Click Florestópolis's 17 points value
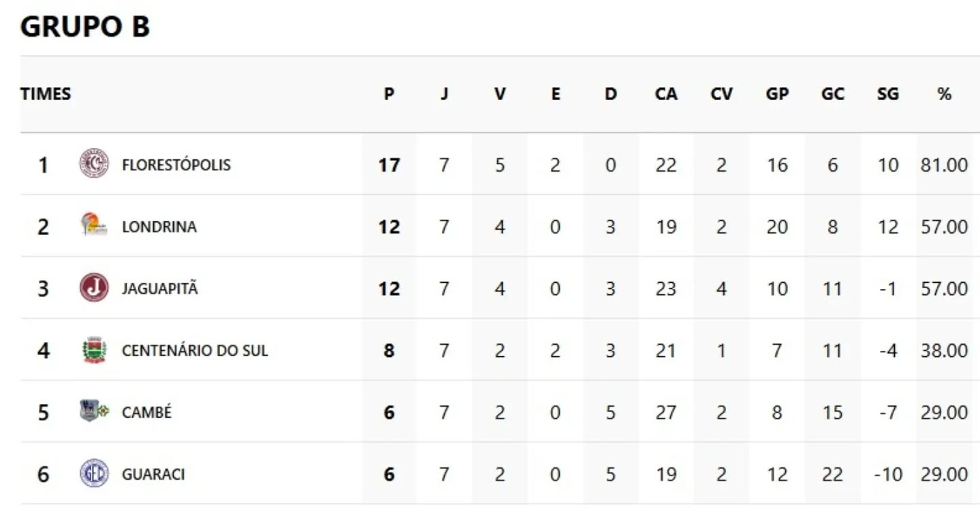 pos(389,165)
